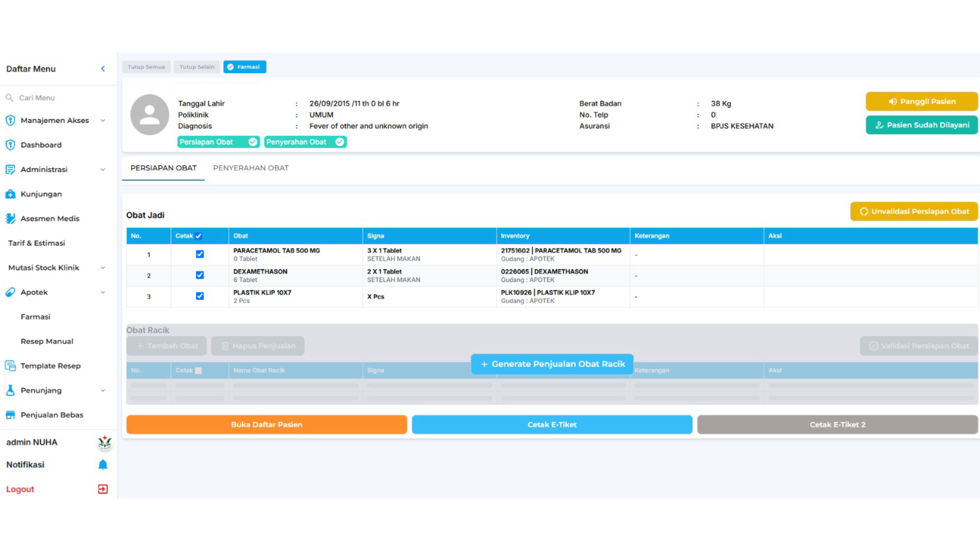The height and width of the screenshot is (551, 980).
Task: Expand the Manajemen Akses menu chevron
Action: [x=103, y=121]
